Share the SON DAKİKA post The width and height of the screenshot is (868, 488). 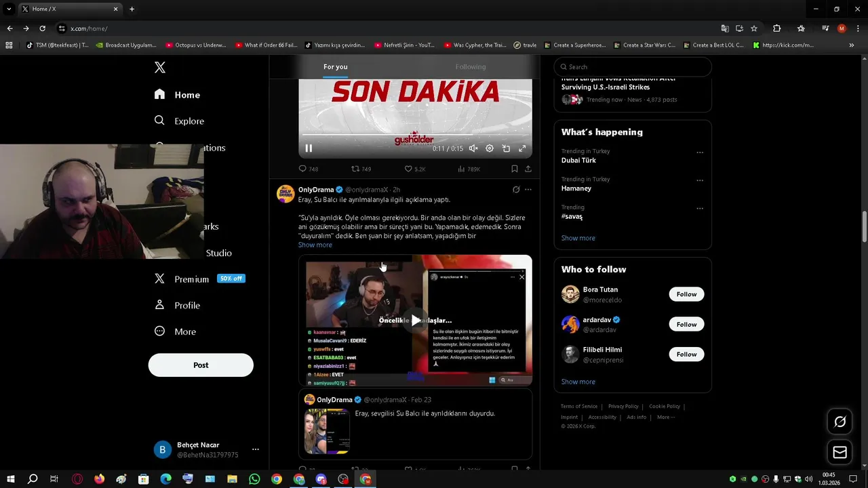click(x=528, y=169)
